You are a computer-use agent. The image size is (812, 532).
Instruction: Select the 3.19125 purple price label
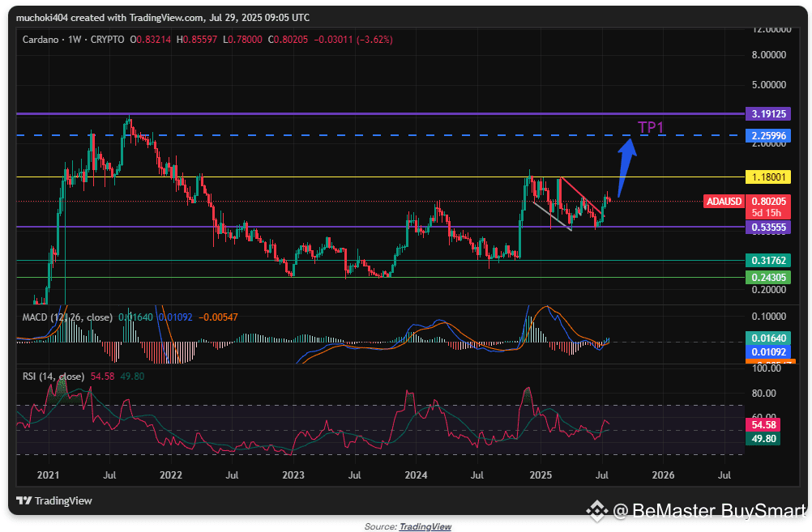coord(768,114)
